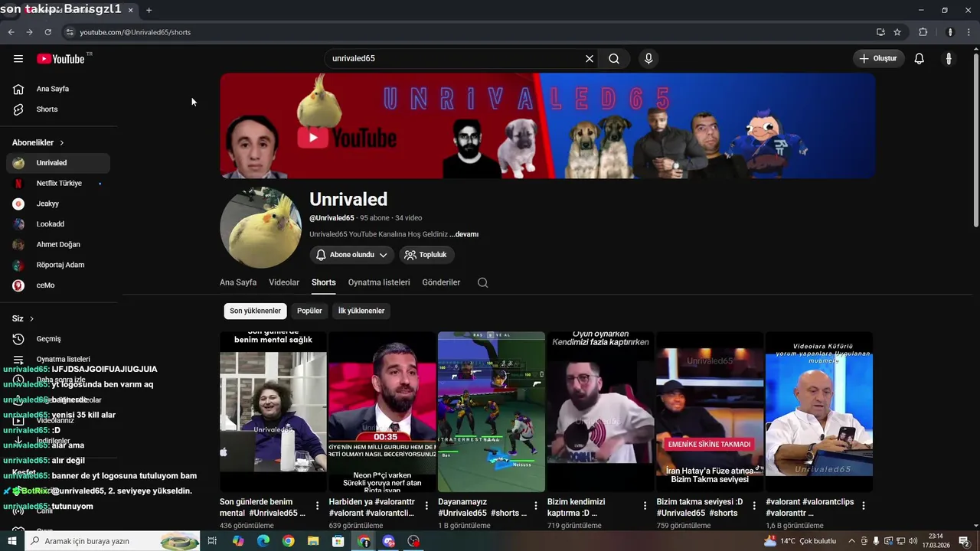980x551 pixels.
Task: Open the YouTube hamburger guide menu
Action: [x=18, y=59]
